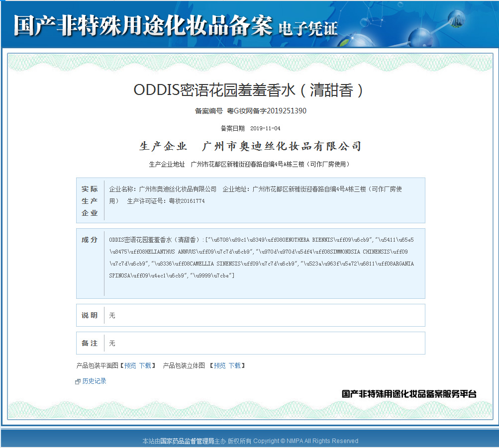Click the 产品包装平面图 label
Screen dimensions: 499x448
98,365
